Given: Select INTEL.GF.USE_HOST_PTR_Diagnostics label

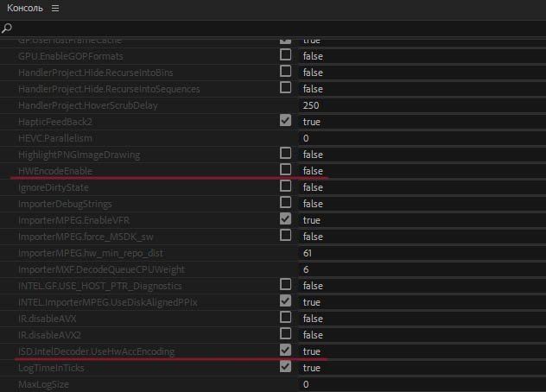Looking at the screenshot, I should [100, 286].
